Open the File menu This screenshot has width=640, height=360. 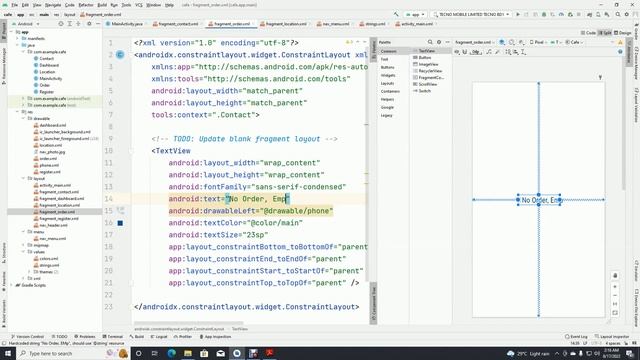click(x=15, y=5)
